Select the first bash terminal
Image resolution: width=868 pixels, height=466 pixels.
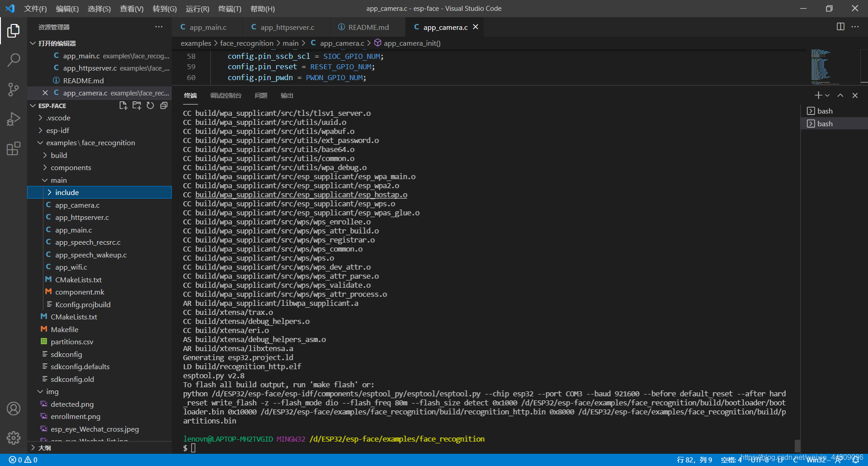point(834,111)
